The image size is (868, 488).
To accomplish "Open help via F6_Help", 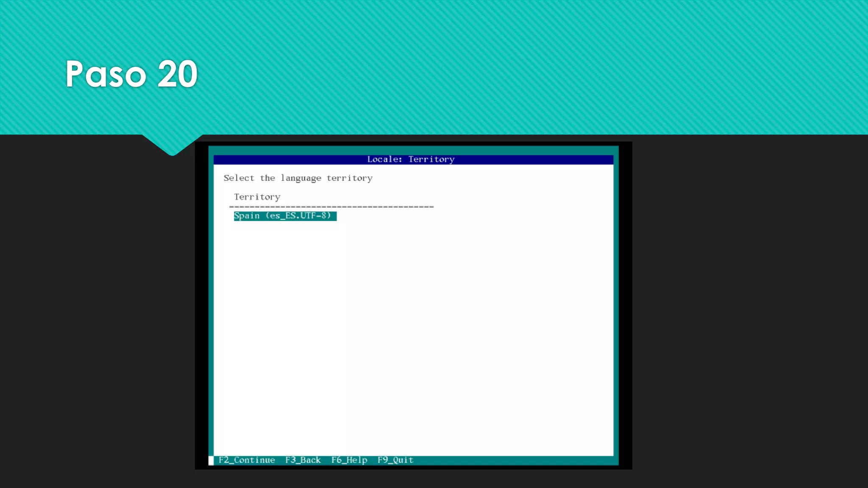I will [x=349, y=460].
